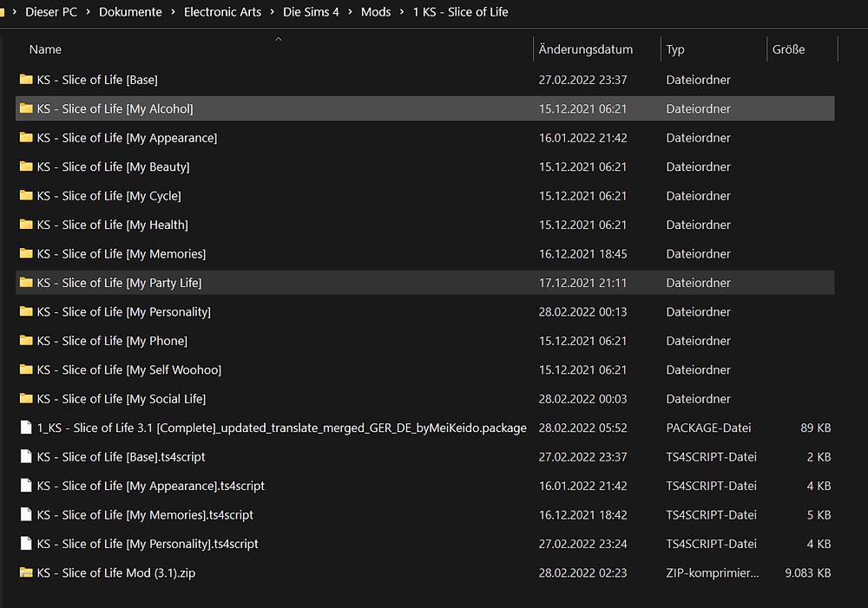
Task: Select the [My Appearance].ts4script file name
Action: [151, 487]
